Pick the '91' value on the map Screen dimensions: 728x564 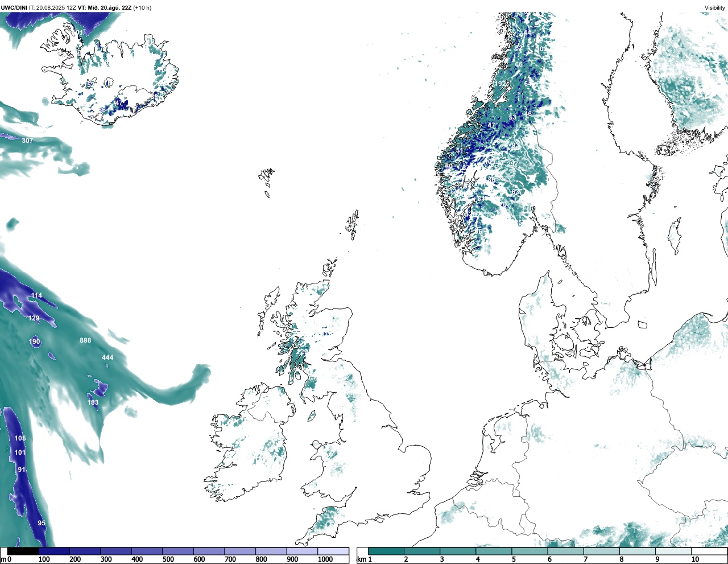22,470
